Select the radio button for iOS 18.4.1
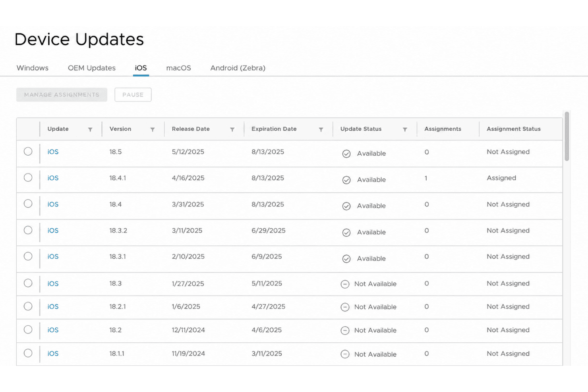The image size is (588, 392). (x=28, y=178)
